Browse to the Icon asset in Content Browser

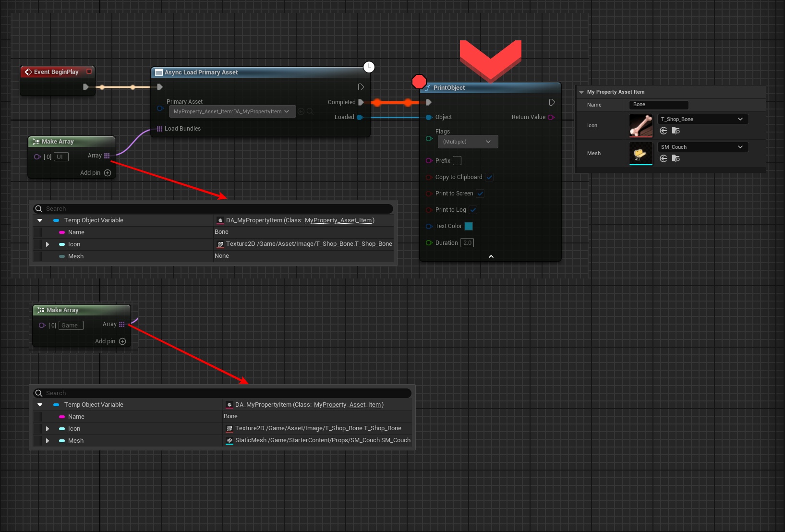pyautogui.click(x=676, y=131)
